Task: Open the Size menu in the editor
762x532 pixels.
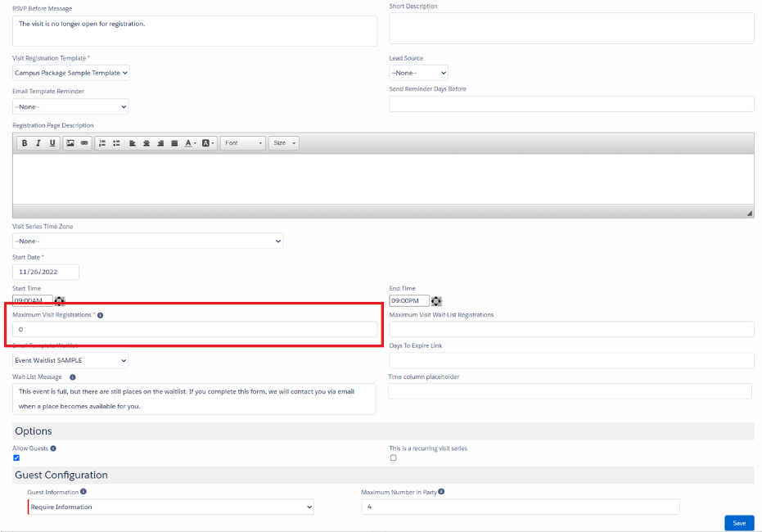Action: 283,143
